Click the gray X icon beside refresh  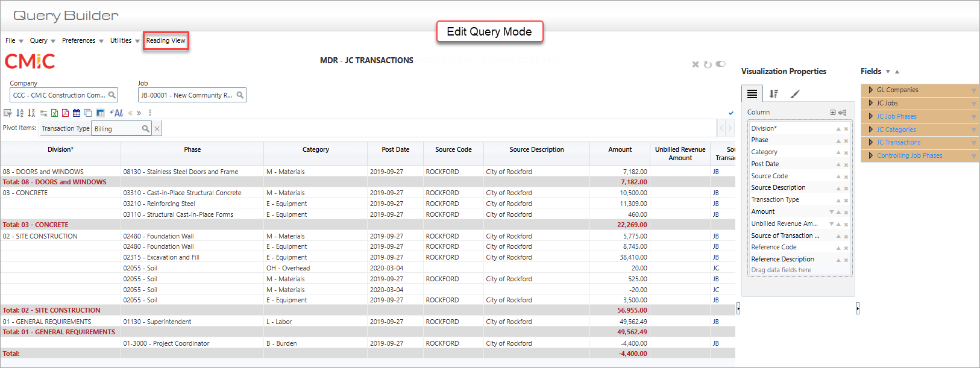click(696, 64)
